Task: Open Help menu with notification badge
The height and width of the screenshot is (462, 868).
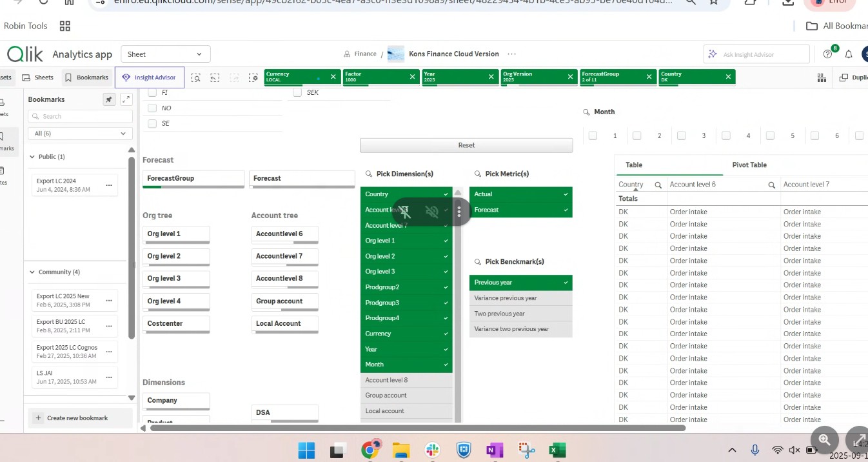Action: tap(828, 54)
